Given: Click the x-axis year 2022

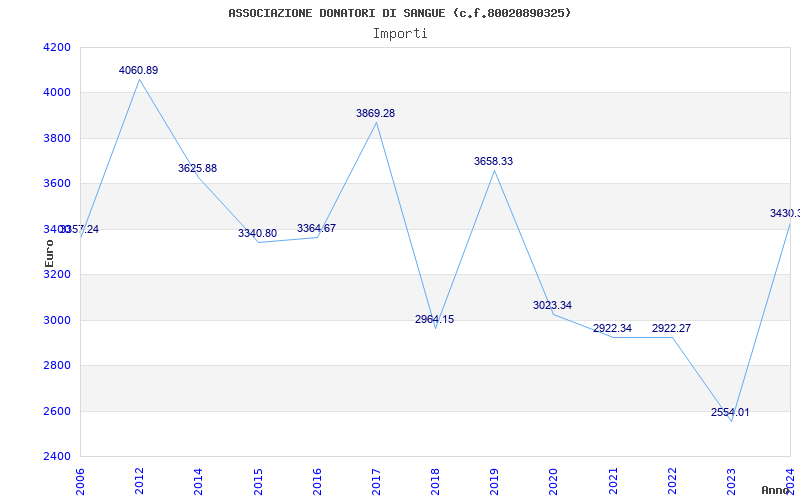Looking at the screenshot, I should pyautogui.click(x=672, y=481).
